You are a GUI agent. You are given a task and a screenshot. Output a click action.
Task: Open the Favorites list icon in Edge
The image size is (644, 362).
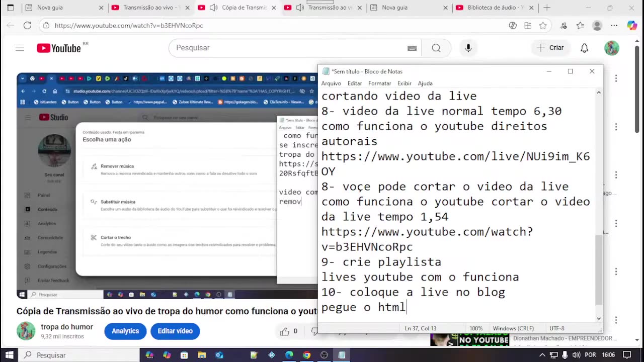click(580, 25)
